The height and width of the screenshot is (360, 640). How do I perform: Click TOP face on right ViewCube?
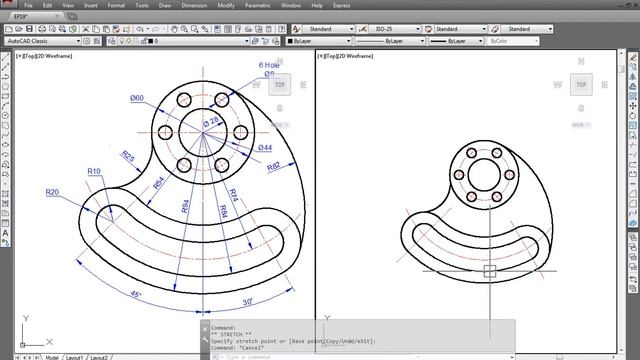581,84
